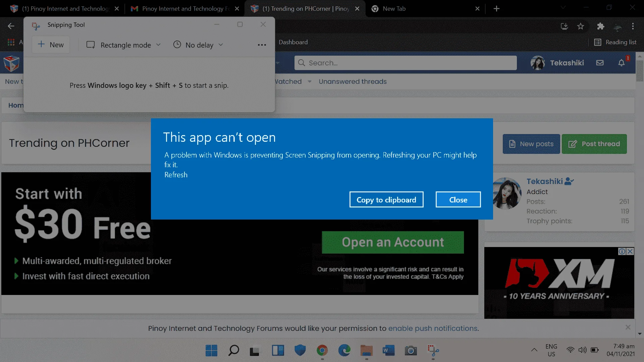
Task: Click the New posts button
Action: point(531,144)
